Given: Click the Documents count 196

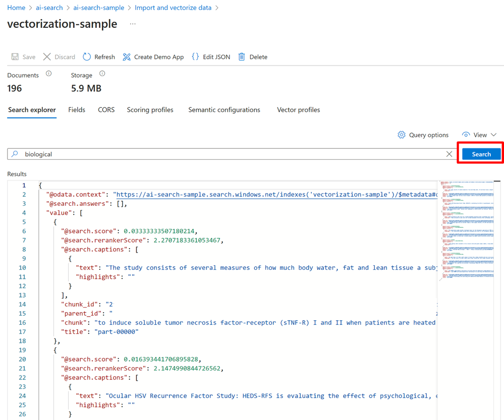Looking at the screenshot, I should (x=15, y=88).
